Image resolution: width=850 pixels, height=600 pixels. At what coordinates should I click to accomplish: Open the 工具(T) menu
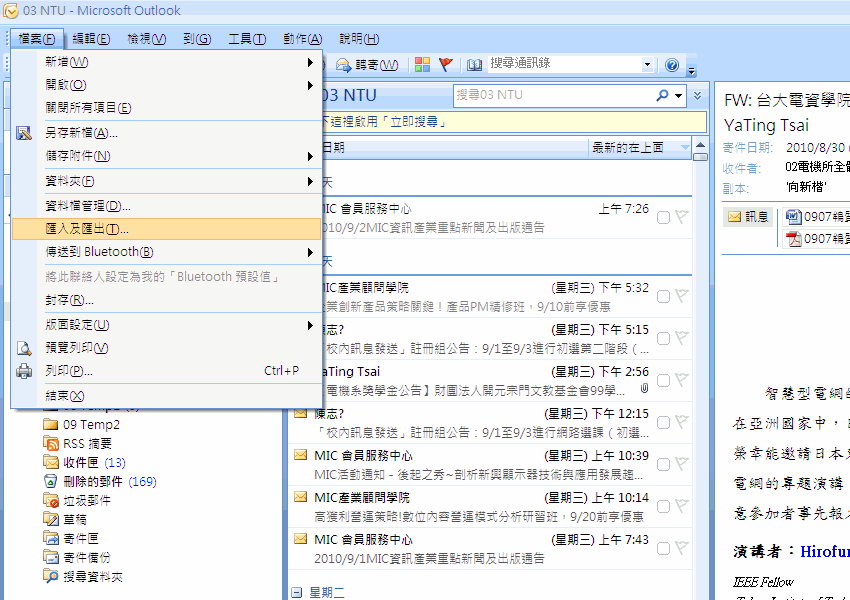[247, 39]
